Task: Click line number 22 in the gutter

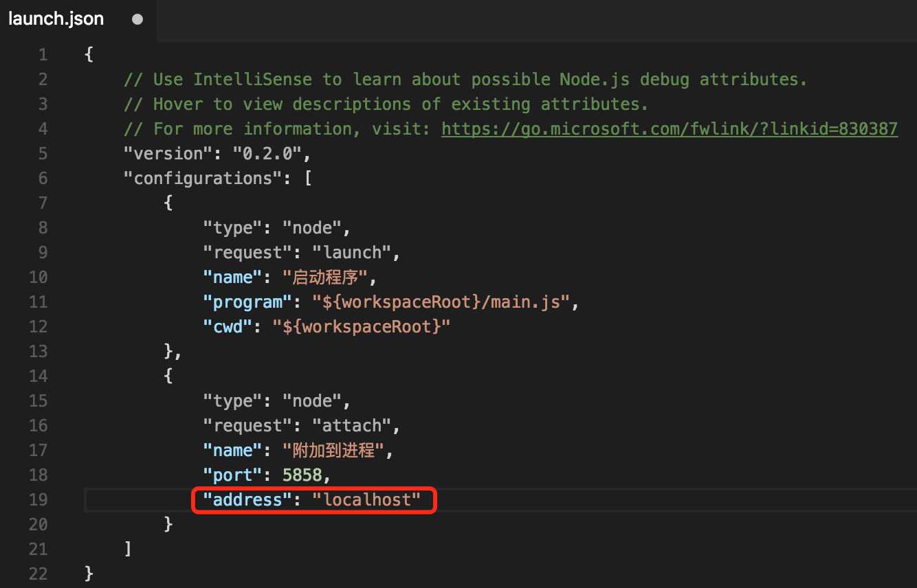Action: [38, 574]
